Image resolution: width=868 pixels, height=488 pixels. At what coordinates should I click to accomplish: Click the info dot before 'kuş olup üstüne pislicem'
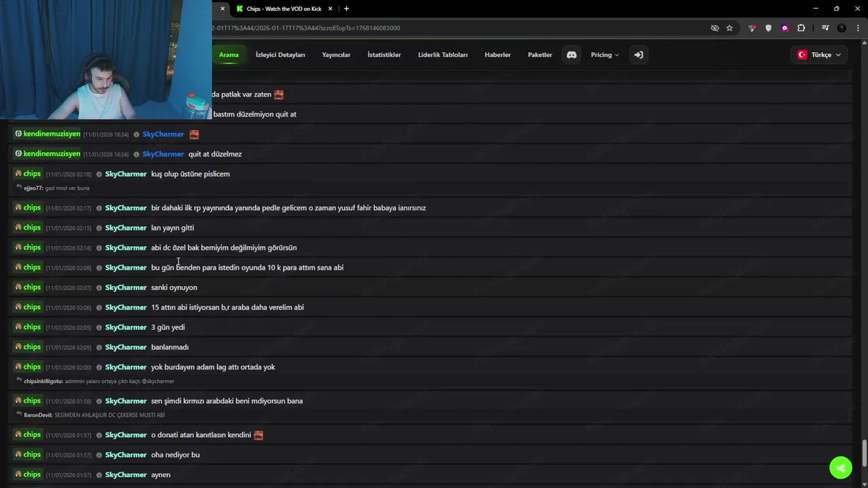(99, 174)
